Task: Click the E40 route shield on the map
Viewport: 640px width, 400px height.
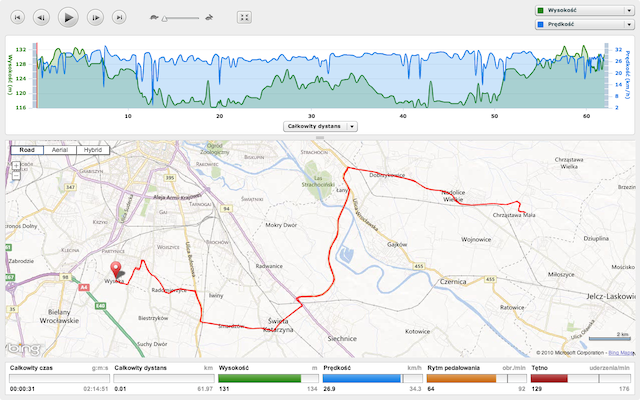Action: (x=100, y=306)
